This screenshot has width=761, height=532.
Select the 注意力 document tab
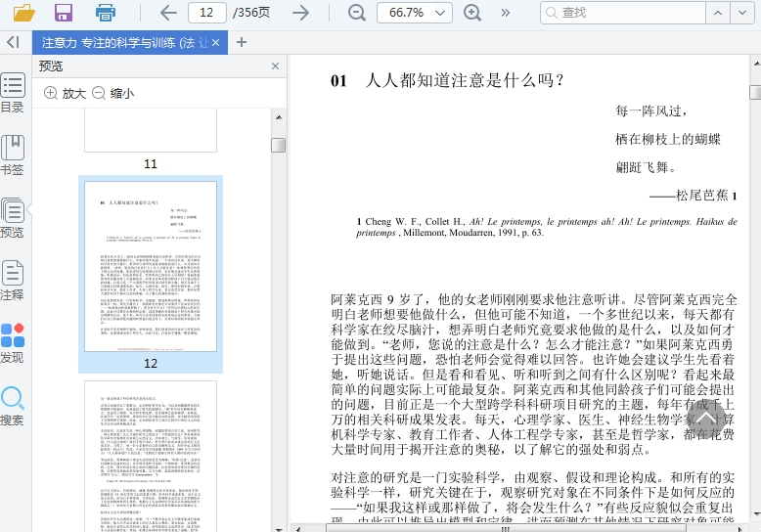point(122,42)
